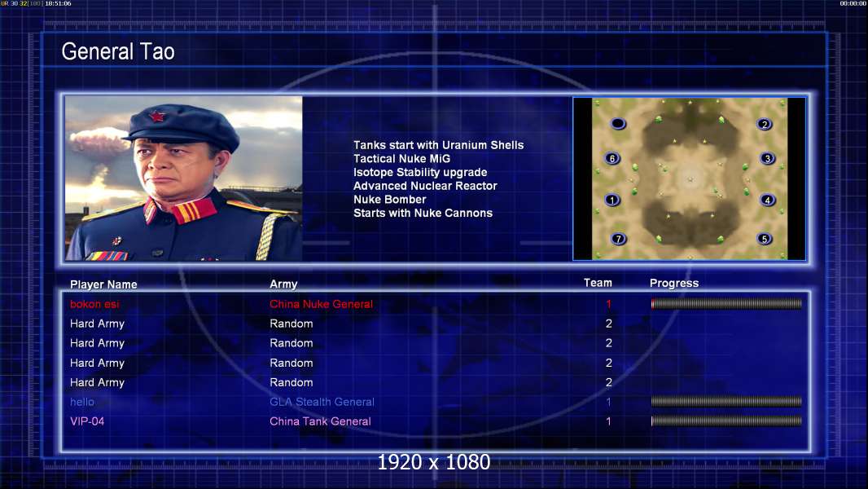Click the 'Tactical Nuke MiG' line
The width and height of the screenshot is (868, 489).
pyautogui.click(x=402, y=158)
